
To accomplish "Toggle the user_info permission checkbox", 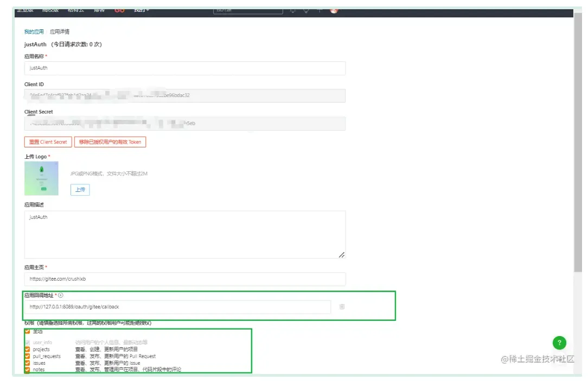I will tap(27, 343).
